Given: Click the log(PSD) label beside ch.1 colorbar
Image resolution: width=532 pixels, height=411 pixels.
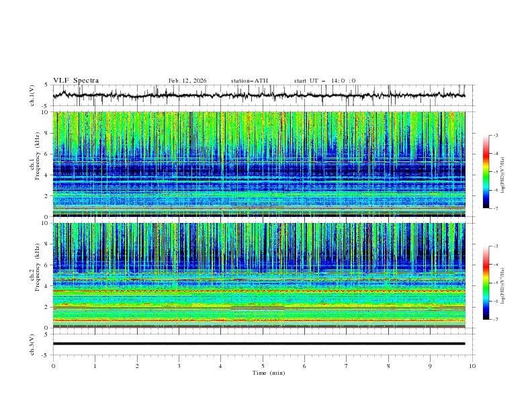Looking at the screenshot, I should (502, 175).
